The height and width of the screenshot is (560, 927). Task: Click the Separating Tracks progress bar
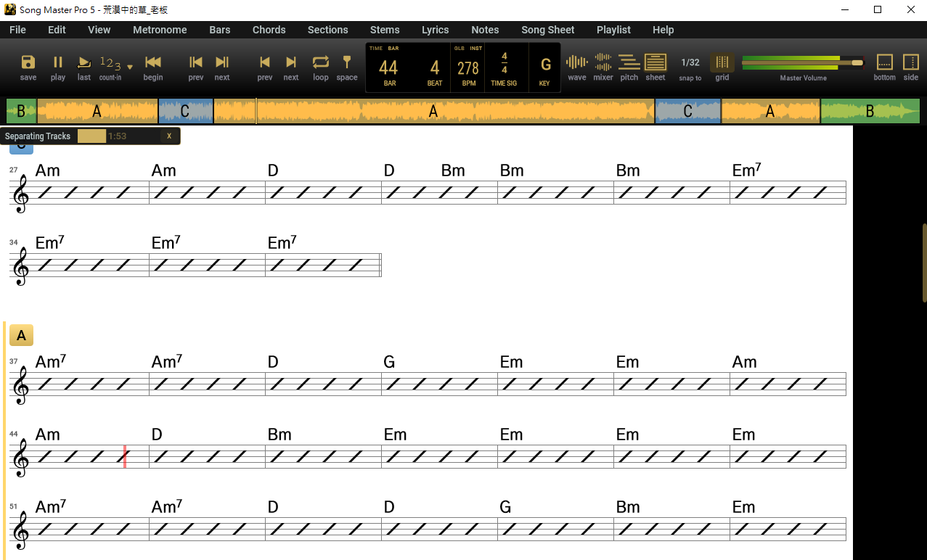[91, 136]
